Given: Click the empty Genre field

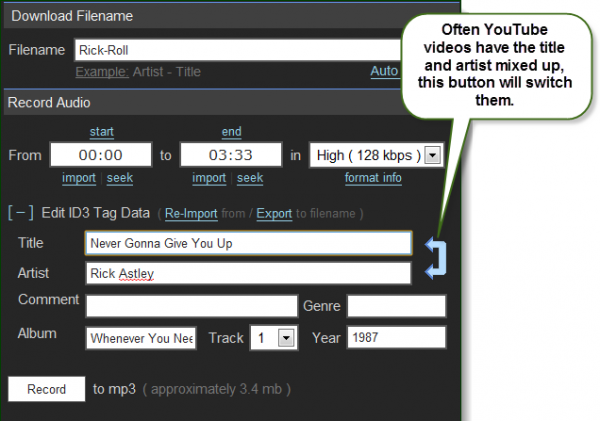Looking at the screenshot, I should coord(396,306).
